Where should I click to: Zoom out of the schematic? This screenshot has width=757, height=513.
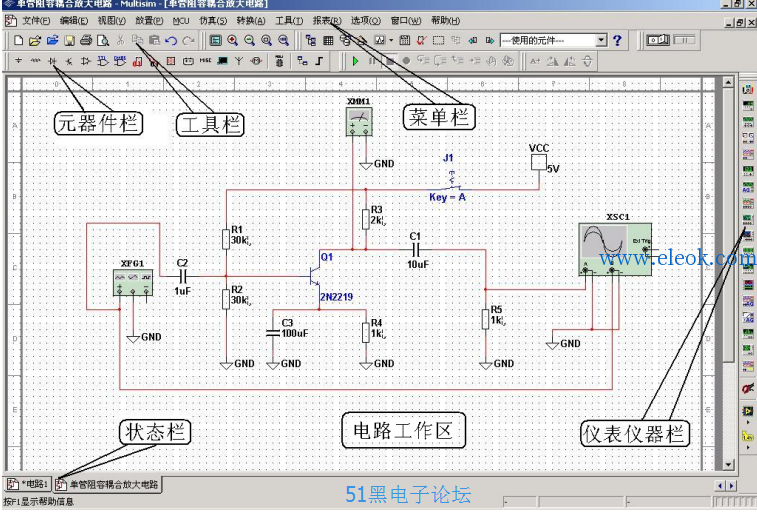249,41
